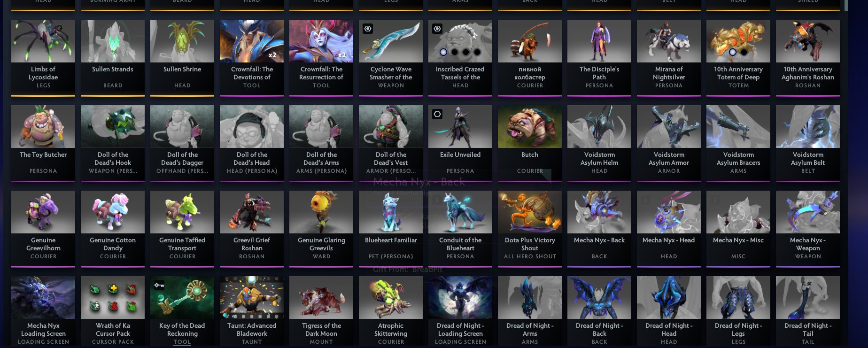Open Tigress of the Dark Moon mount
Screen dimensions: 868x348
321,312
